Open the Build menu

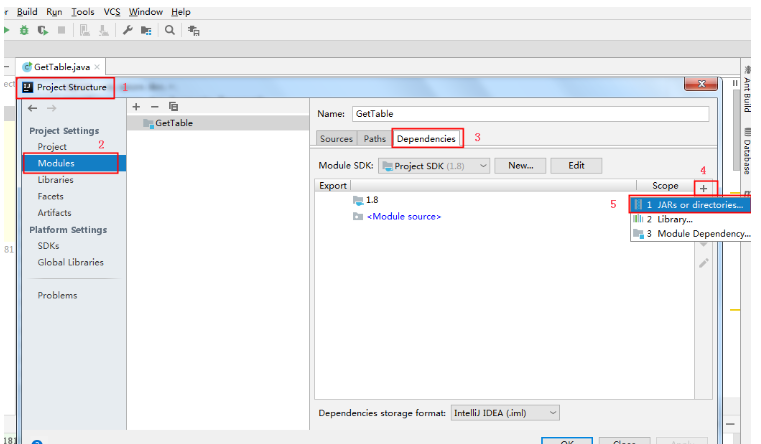click(27, 12)
